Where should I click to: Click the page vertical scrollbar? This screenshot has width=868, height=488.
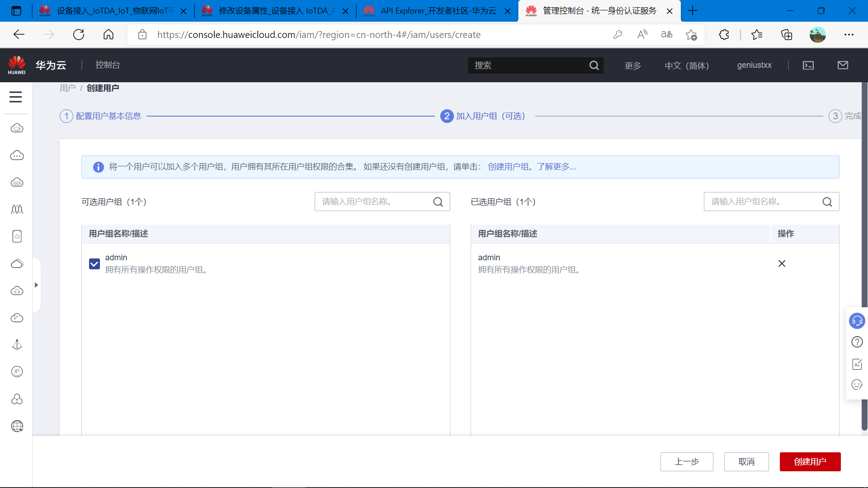864,256
